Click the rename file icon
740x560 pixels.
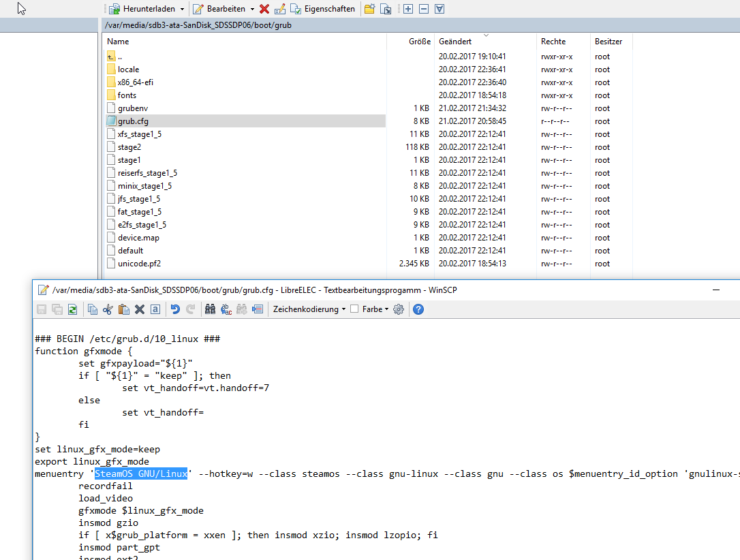pos(280,9)
